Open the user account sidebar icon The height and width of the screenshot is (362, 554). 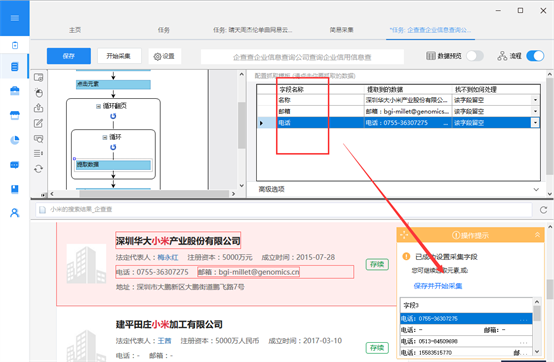[14, 213]
